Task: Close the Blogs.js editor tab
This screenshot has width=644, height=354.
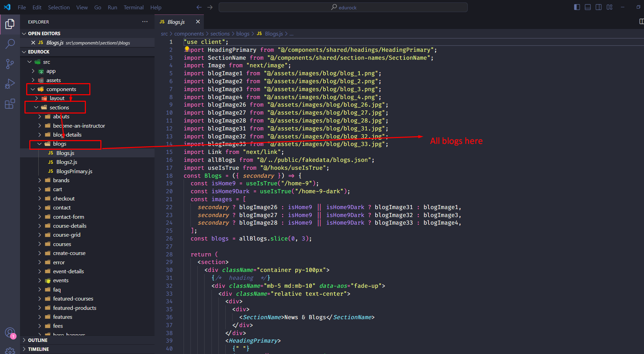Action: coord(198,22)
